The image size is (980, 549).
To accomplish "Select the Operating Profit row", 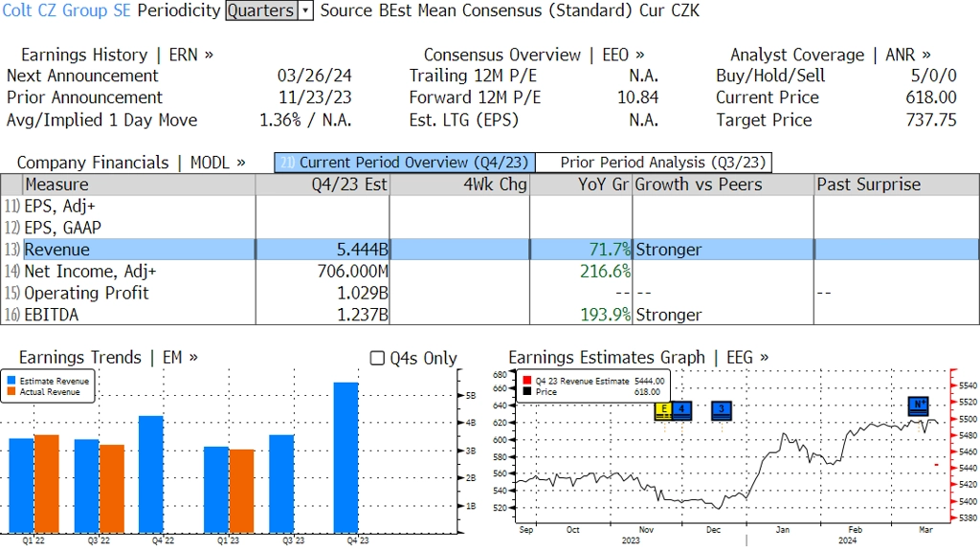I will [490, 293].
